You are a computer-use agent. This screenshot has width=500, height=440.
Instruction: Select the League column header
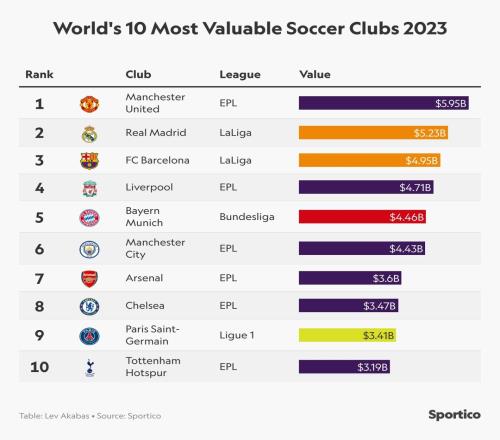point(240,74)
